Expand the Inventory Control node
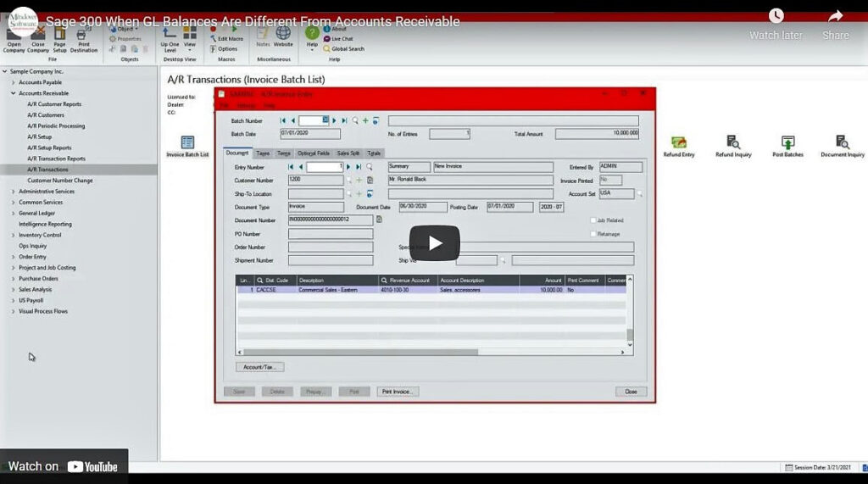 pyautogui.click(x=14, y=235)
